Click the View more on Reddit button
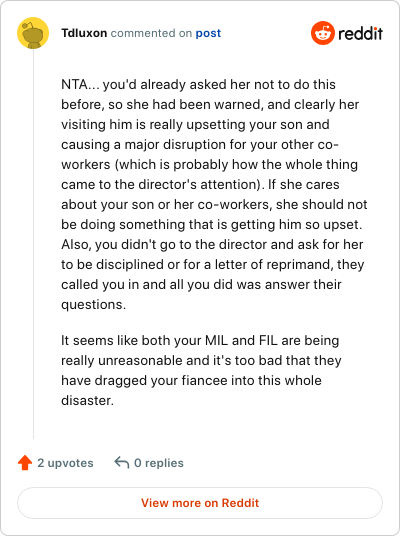400x536 pixels. pyautogui.click(x=200, y=503)
